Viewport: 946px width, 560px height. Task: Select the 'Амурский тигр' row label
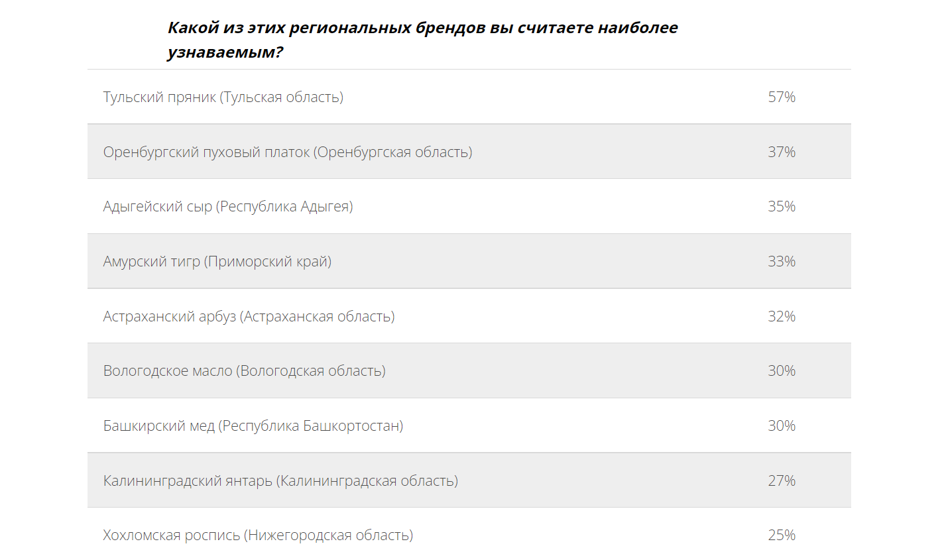coord(217,262)
